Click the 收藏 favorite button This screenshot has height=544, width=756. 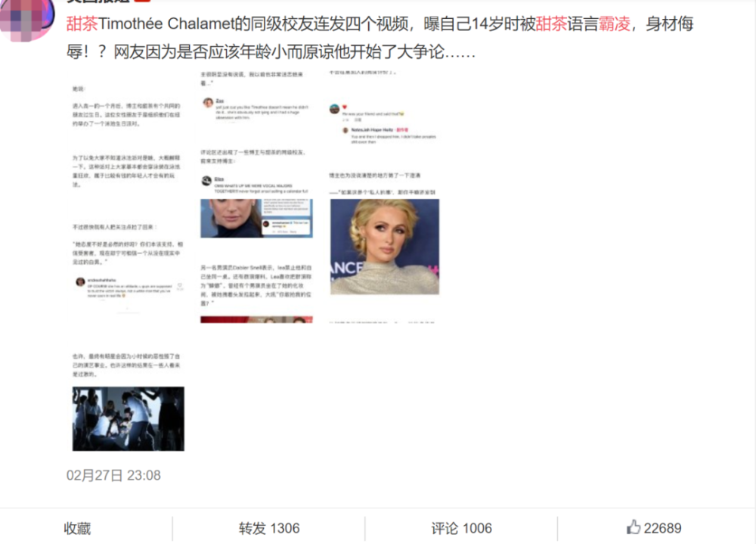(77, 529)
